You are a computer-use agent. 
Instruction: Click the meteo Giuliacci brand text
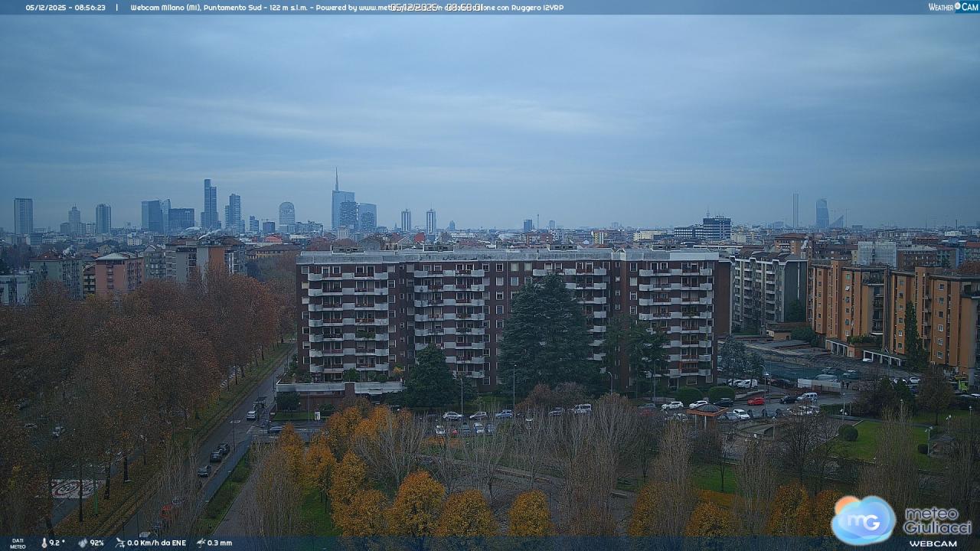click(936, 520)
